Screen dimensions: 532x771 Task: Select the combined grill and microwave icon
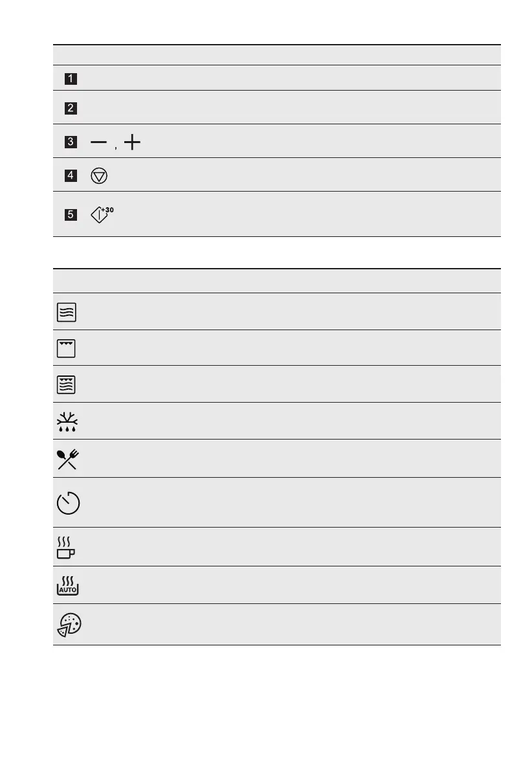(x=67, y=385)
